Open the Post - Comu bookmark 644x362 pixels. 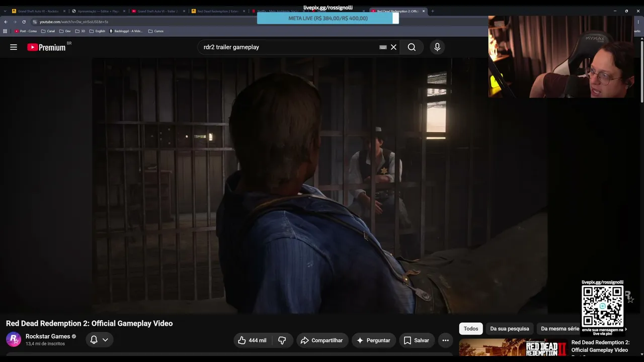click(x=26, y=31)
